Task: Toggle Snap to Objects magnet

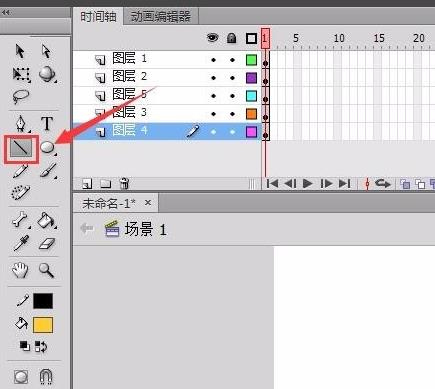Action: (46, 377)
